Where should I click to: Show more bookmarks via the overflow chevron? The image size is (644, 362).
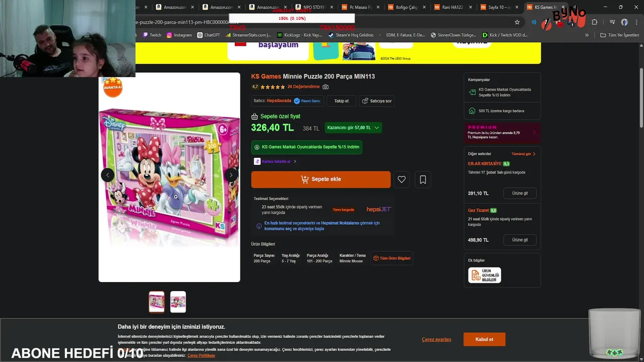click(x=587, y=35)
